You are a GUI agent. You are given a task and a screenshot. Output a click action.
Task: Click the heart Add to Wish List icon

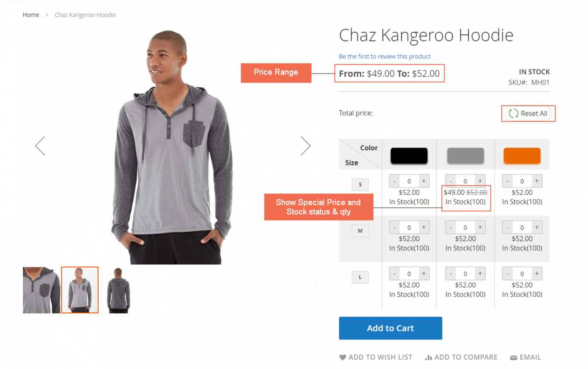(x=343, y=358)
